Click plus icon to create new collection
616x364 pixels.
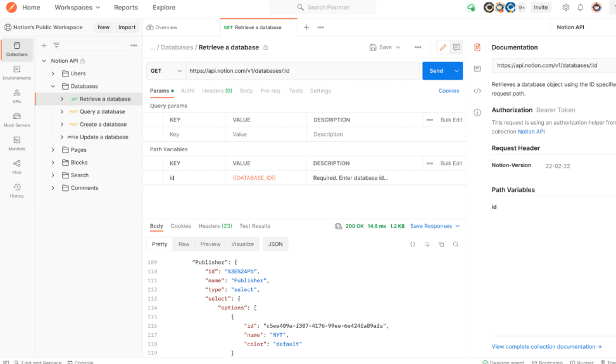click(x=44, y=46)
